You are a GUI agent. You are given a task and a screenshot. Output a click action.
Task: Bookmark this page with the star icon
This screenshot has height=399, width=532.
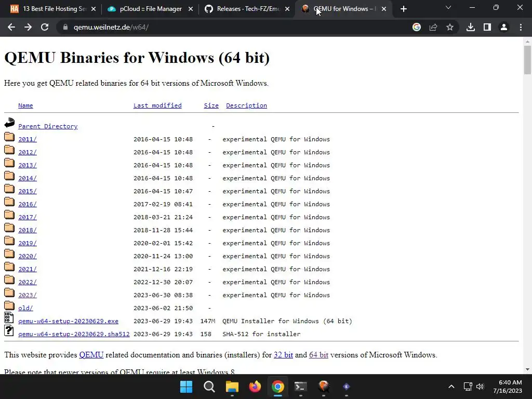tap(450, 27)
